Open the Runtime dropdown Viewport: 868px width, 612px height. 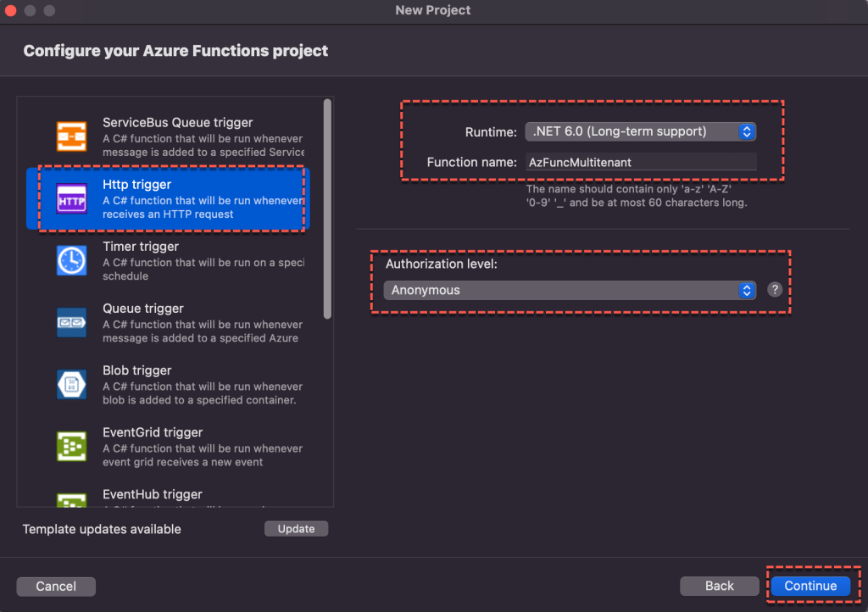pos(640,131)
